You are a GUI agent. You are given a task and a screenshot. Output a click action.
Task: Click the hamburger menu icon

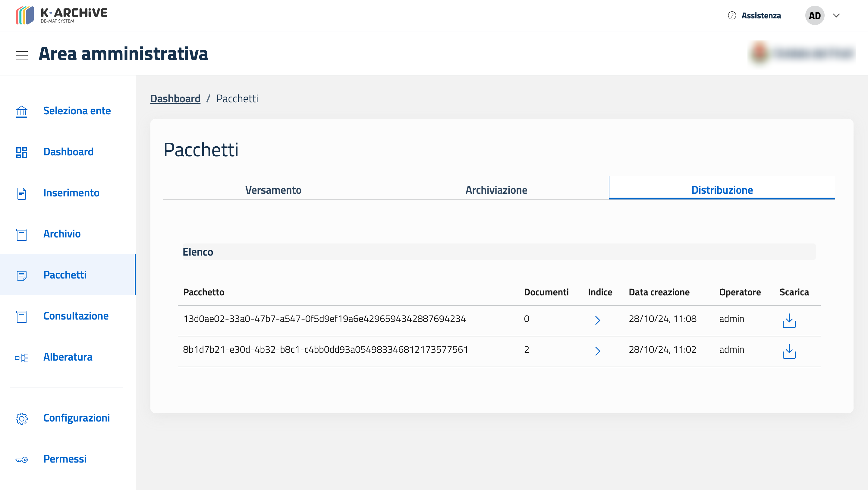click(x=22, y=55)
